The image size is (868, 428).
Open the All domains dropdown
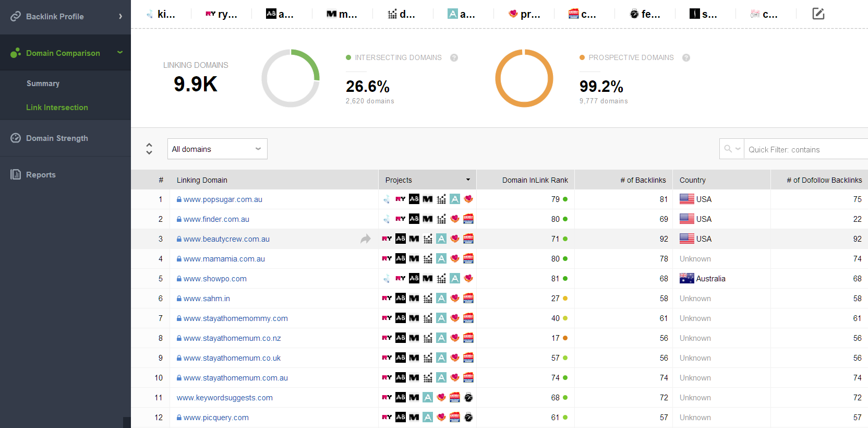click(x=217, y=149)
